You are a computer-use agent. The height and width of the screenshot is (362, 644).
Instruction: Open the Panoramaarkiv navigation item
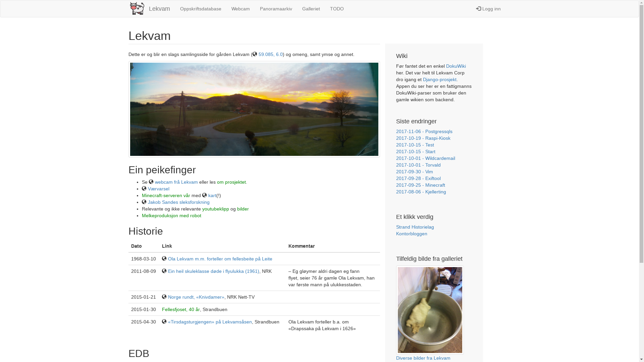276,9
